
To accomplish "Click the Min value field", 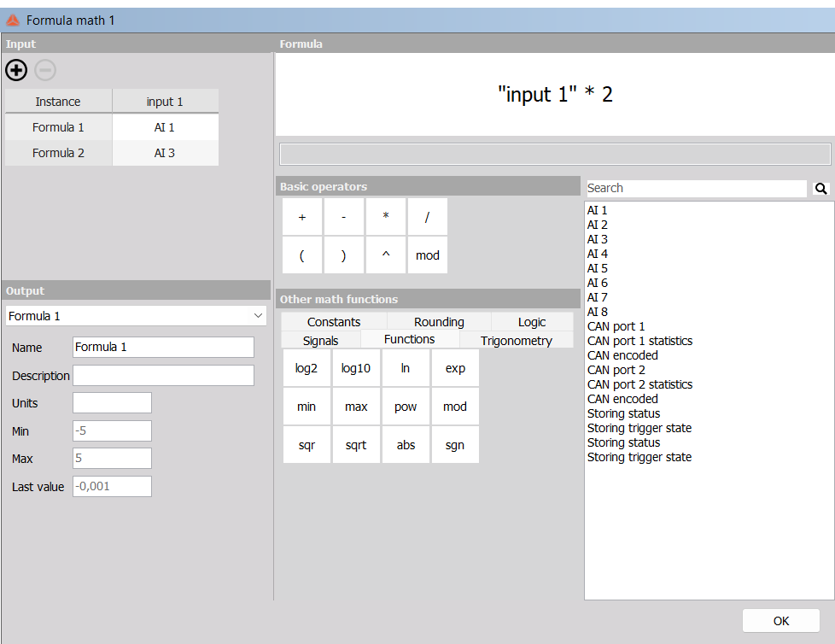I will coord(112,431).
